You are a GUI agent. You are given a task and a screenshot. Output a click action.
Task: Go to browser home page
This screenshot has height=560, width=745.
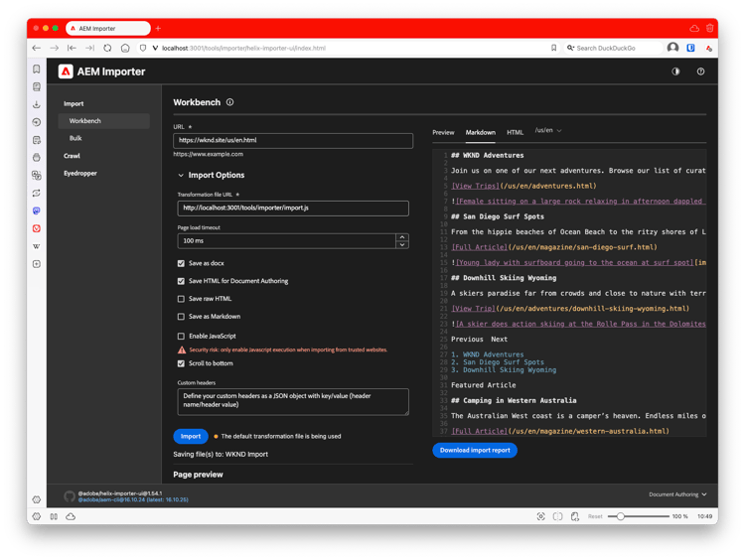pos(125,48)
